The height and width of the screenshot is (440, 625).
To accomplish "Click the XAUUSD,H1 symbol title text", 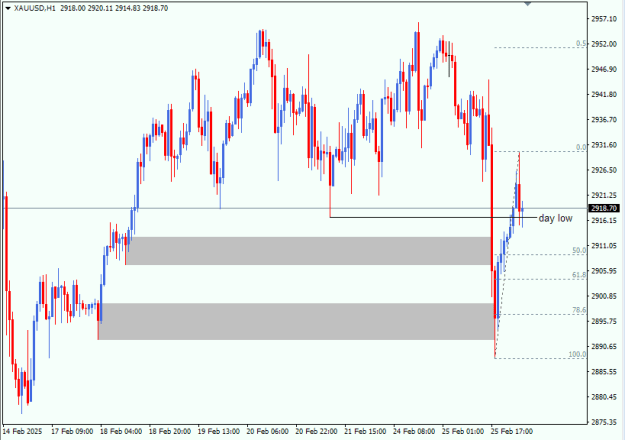I will [x=35, y=8].
